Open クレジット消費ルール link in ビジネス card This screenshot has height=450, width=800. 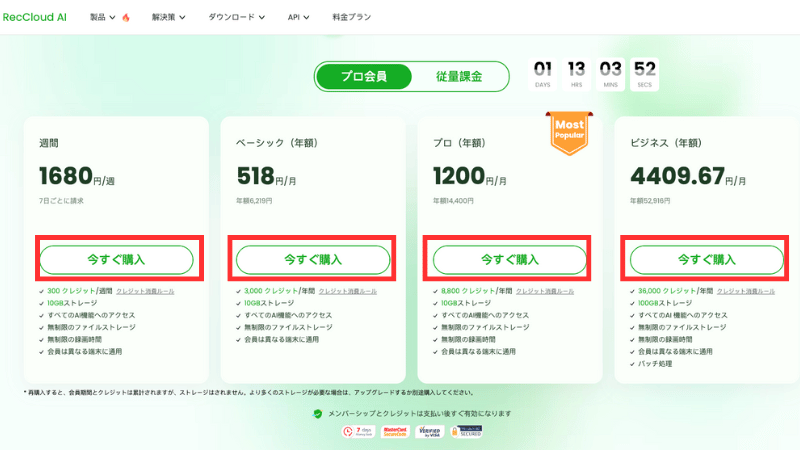tap(746, 291)
